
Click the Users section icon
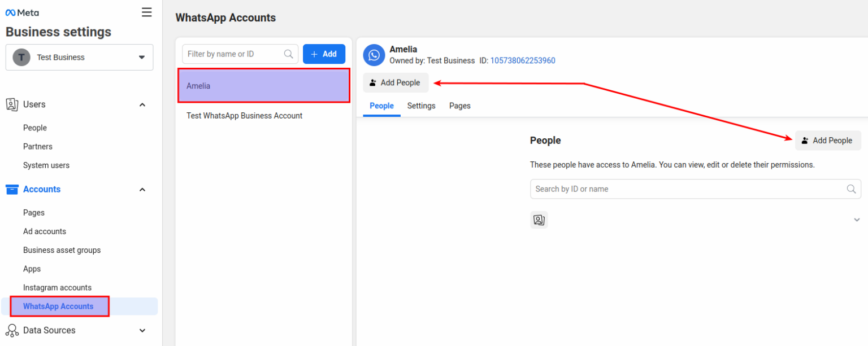[x=12, y=104]
